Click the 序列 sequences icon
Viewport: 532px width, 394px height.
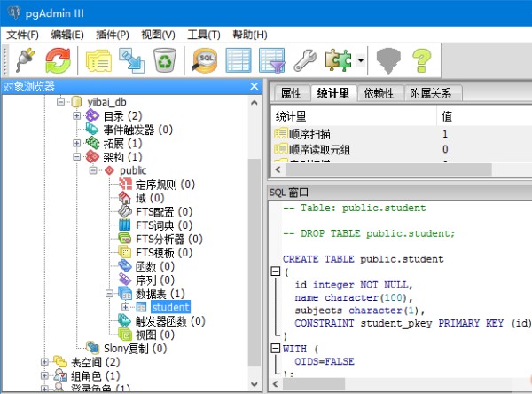pyautogui.click(x=124, y=280)
